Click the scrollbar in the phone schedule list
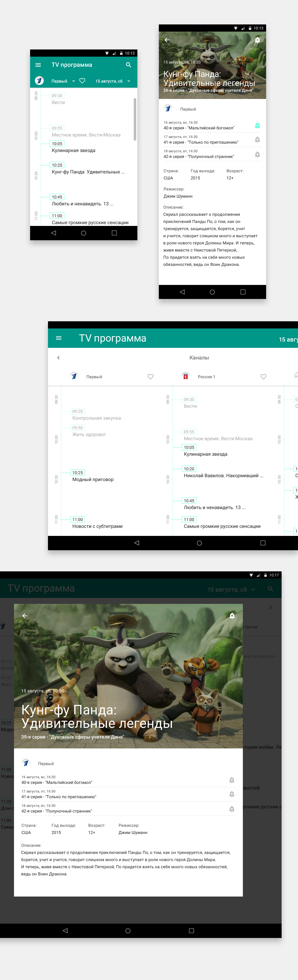 [135, 119]
